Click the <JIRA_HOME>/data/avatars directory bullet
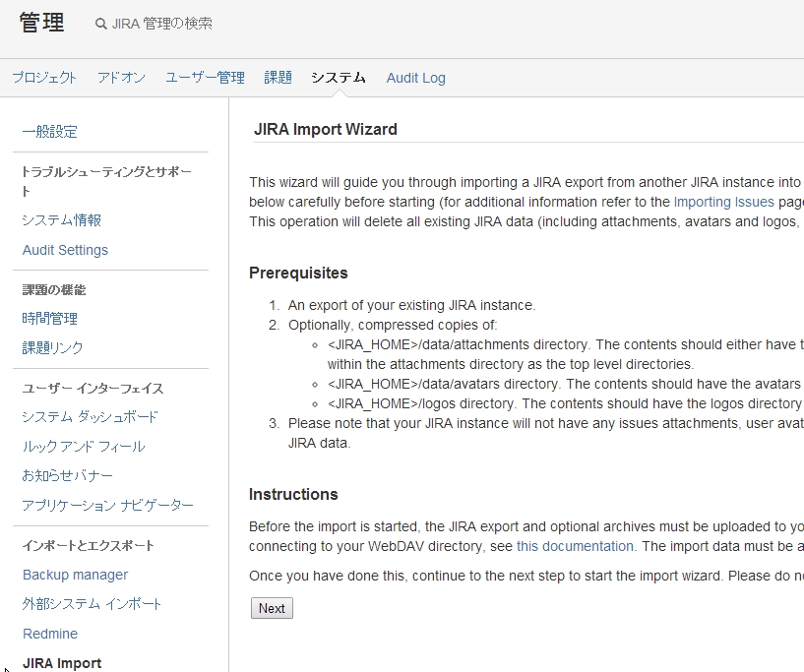The width and height of the screenshot is (804, 672). point(566,384)
